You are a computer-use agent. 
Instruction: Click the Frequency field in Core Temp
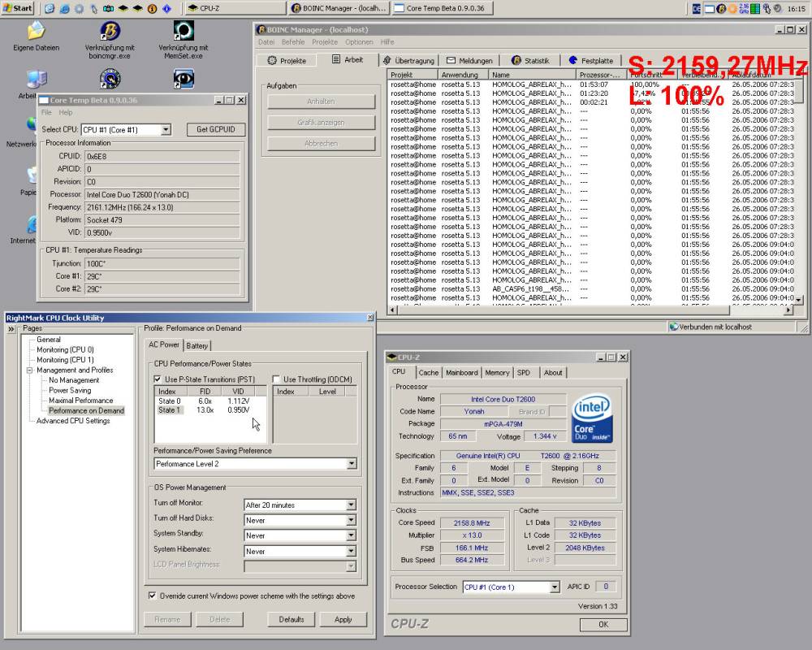[162, 207]
